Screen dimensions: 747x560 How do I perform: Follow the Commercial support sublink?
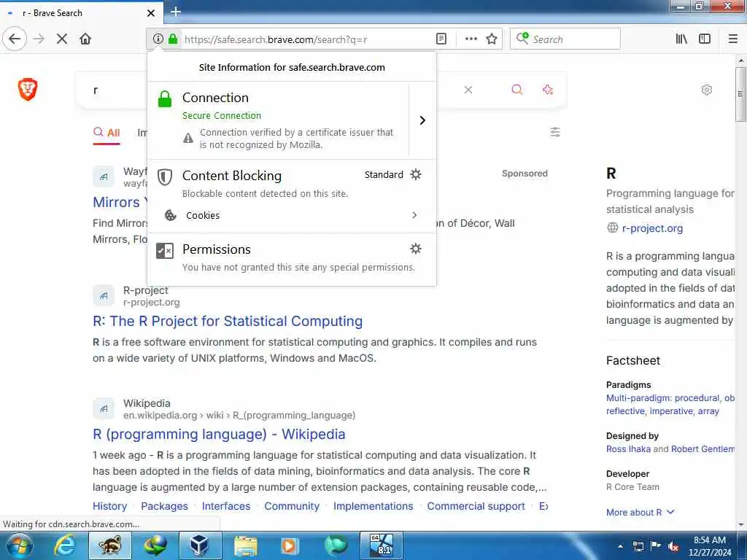pyautogui.click(x=476, y=506)
